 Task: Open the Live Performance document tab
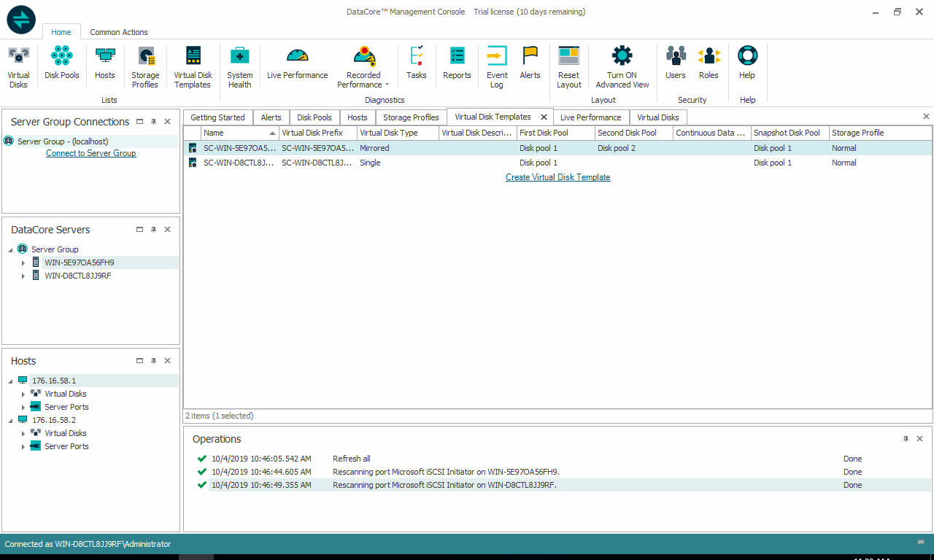(x=591, y=117)
